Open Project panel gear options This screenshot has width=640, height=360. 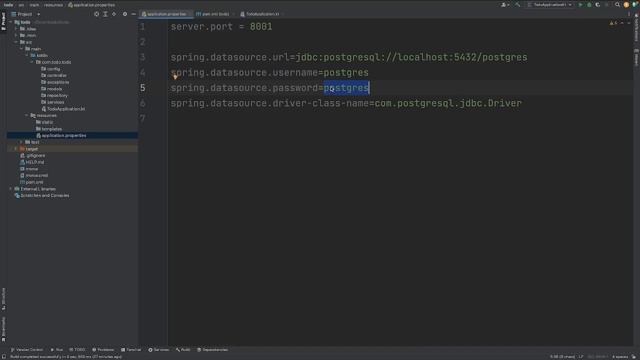125,14
